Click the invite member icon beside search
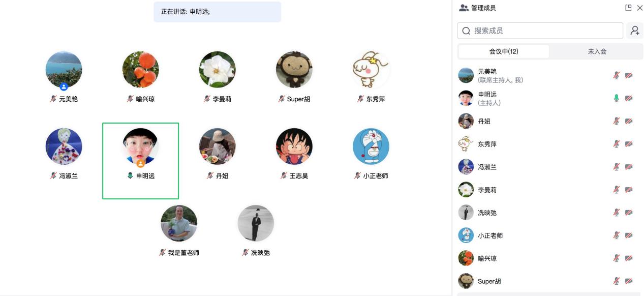 point(634,31)
